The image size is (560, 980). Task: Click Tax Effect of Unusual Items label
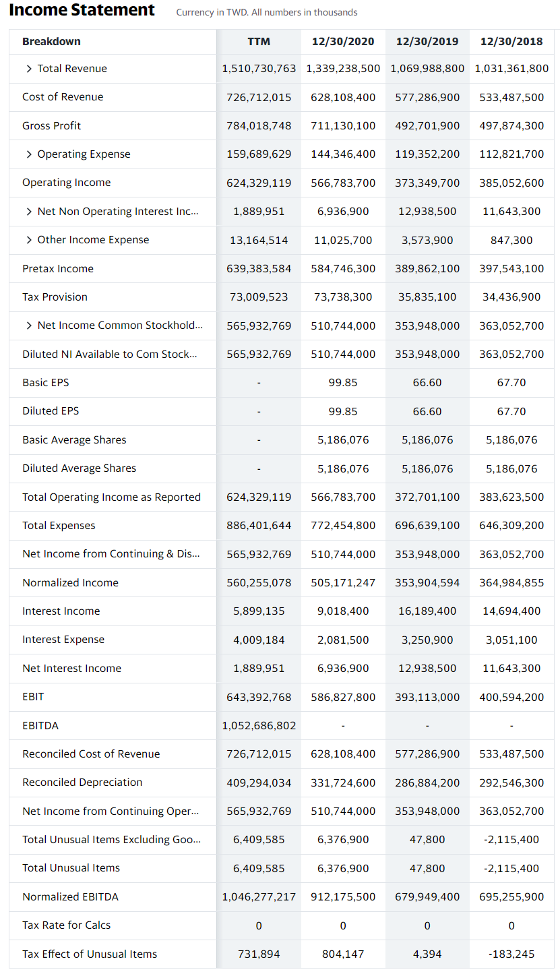90,954
